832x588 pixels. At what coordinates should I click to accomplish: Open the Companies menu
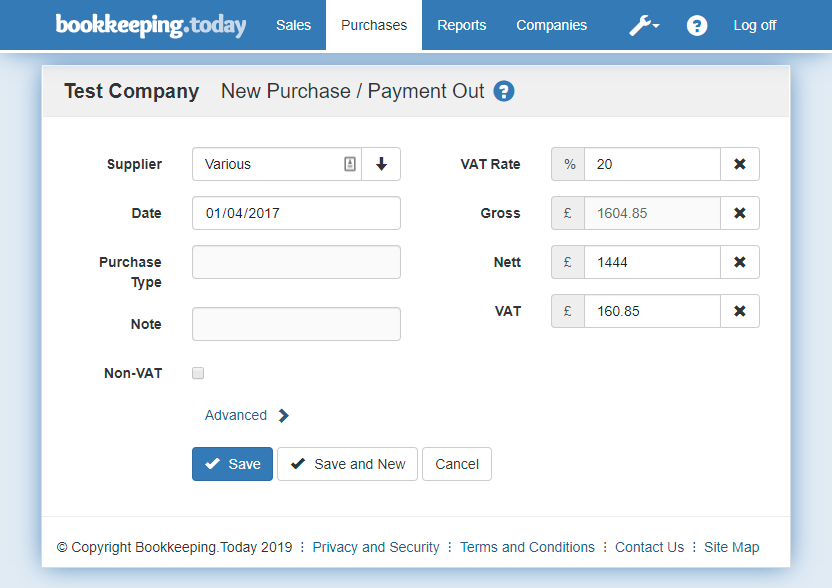pos(551,26)
